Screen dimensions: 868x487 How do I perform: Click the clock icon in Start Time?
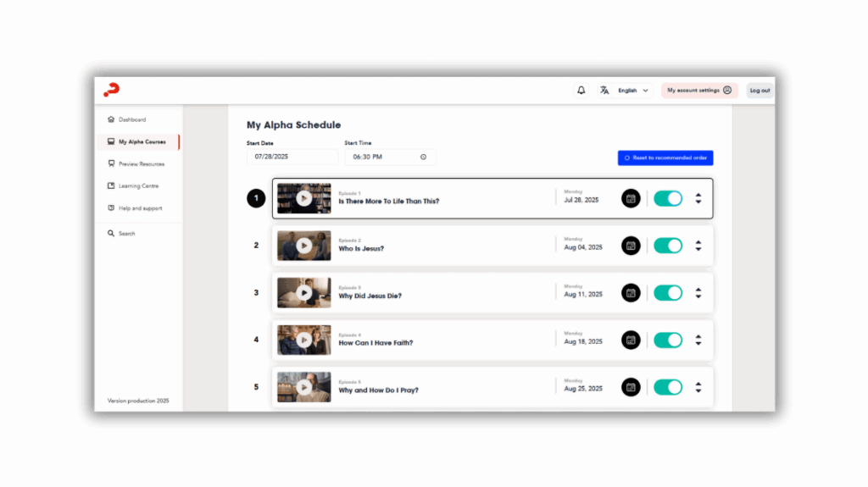click(x=424, y=158)
